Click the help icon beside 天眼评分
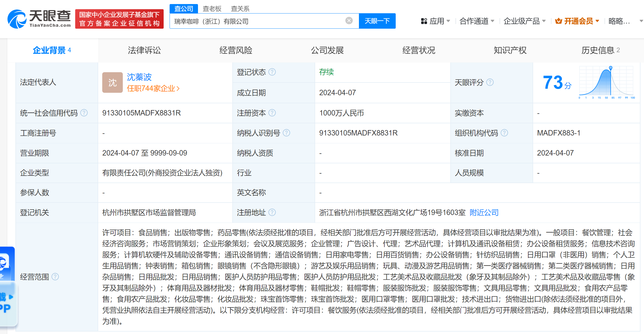The width and height of the screenshot is (644, 334). 490,82
